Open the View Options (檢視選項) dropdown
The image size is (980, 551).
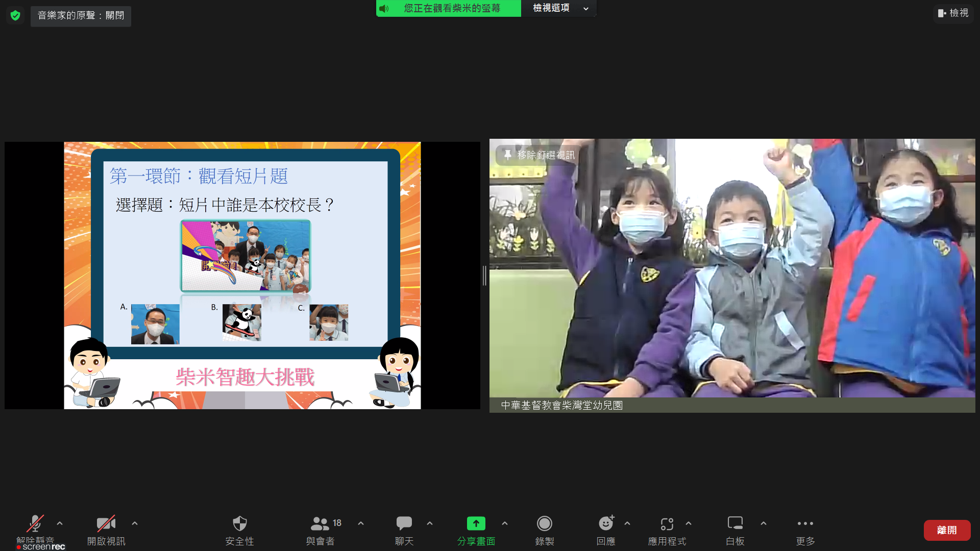coord(559,8)
